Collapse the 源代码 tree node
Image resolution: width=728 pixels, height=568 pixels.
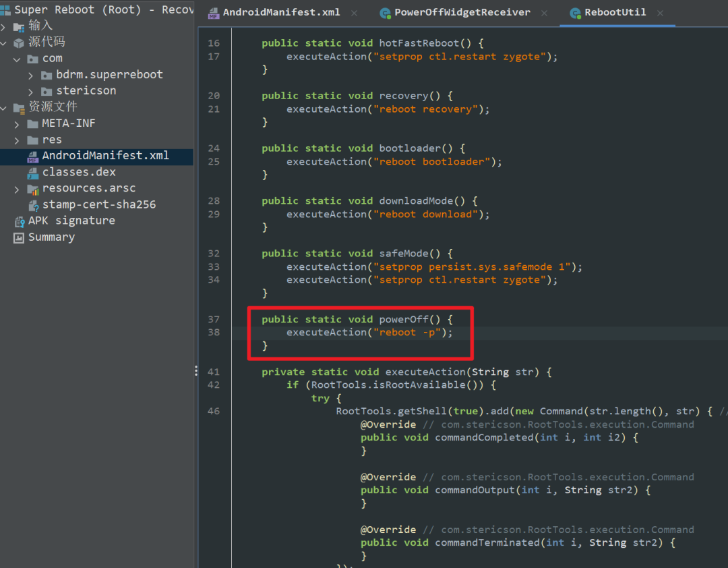click(4, 44)
